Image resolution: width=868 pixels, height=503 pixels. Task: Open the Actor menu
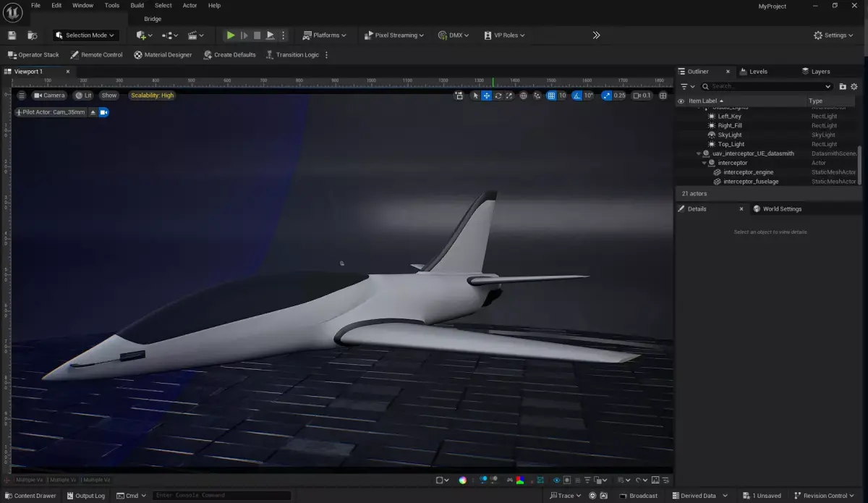pos(190,5)
